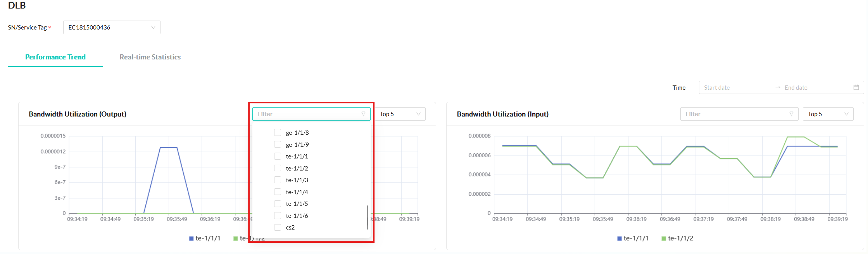Toggle te-1/1/2 legend in Input chart
Viewport: 868px width, 254px height.
tap(677, 238)
